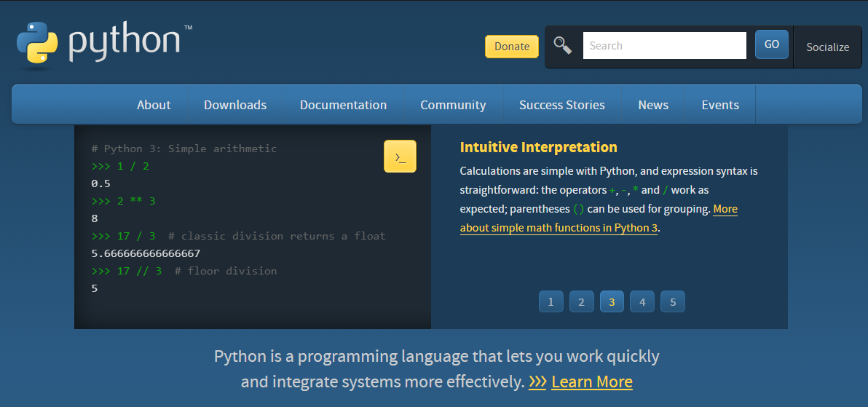The width and height of the screenshot is (868, 407).
Task: Click the '>>> 2 ** 3' code line
Action: 124,201
